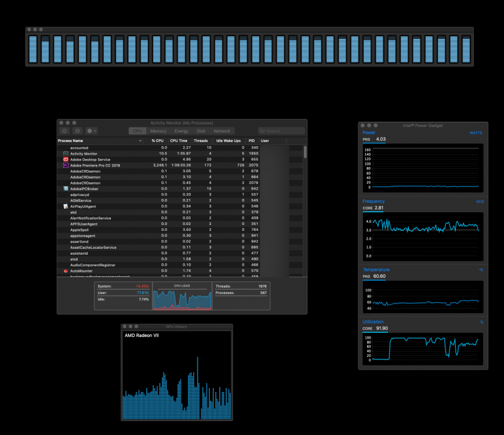Select the AssetCacheLocatorService row

[180, 247]
